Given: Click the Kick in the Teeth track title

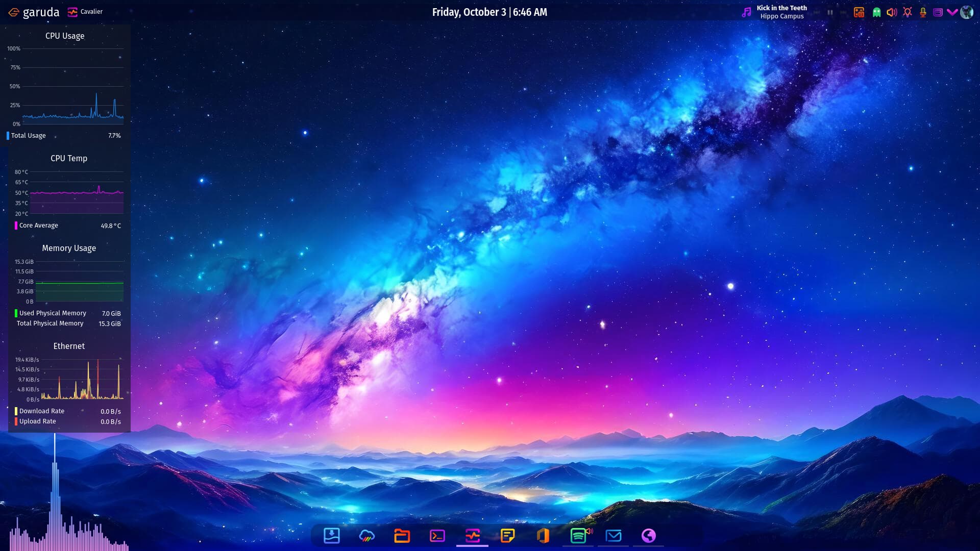Looking at the screenshot, I should click(x=781, y=8).
